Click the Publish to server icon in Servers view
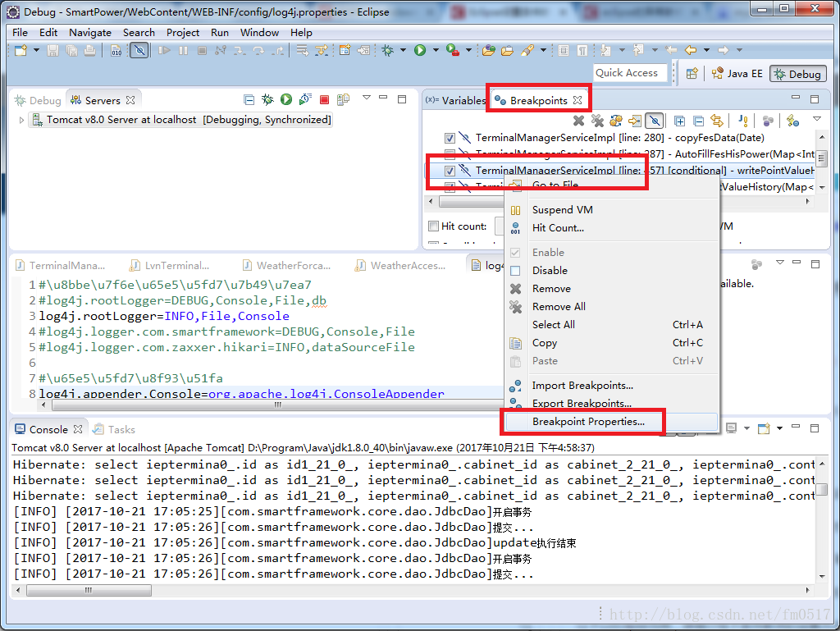The image size is (840, 631). tap(343, 99)
